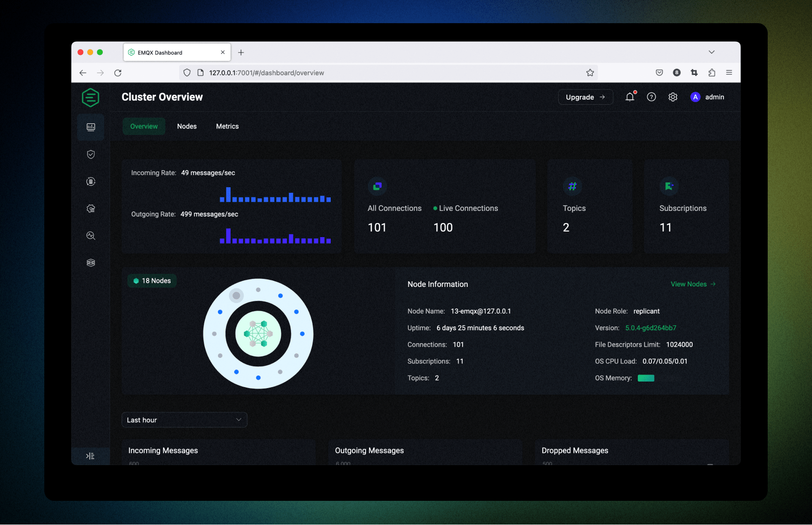Click the Outgoing Messages chart title
Screen dimensions: 812x525
pyautogui.click(x=370, y=451)
